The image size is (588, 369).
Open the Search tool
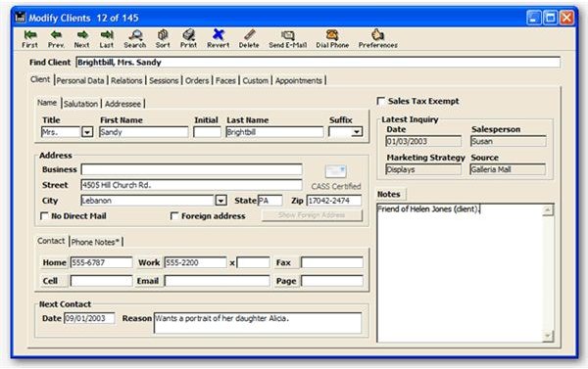pos(135,39)
